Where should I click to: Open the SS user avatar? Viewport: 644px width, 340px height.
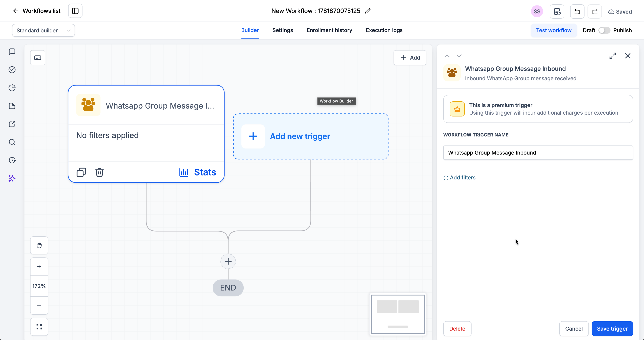tap(537, 11)
